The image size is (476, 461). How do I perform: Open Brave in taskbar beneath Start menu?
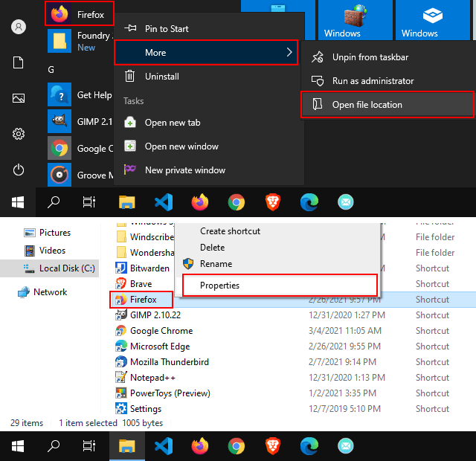point(273,202)
